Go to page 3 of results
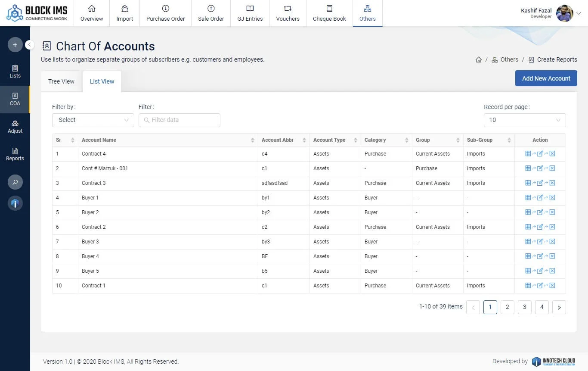Viewport: 588px width, 371px height. pos(524,307)
